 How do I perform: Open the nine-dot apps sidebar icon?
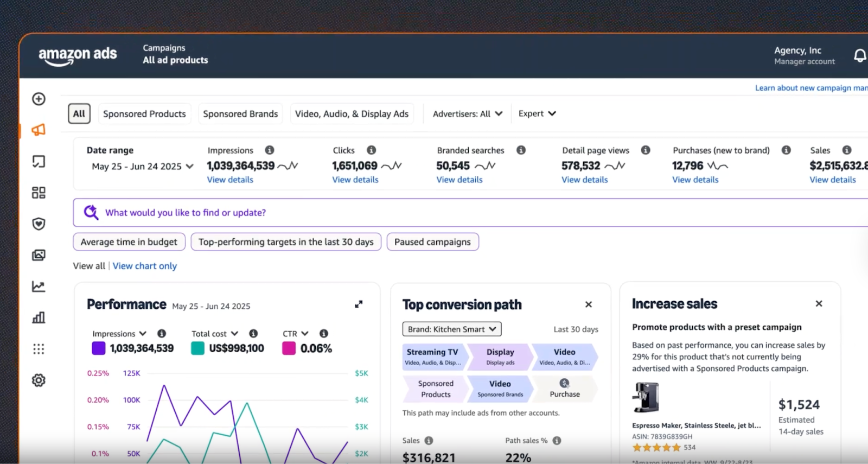pos(39,349)
